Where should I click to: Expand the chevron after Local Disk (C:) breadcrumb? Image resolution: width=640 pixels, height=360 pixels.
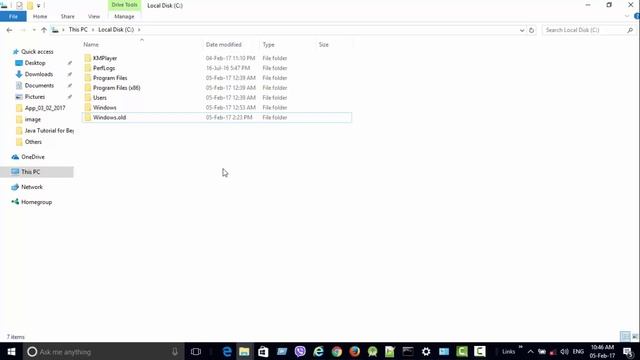[x=139, y=30]
